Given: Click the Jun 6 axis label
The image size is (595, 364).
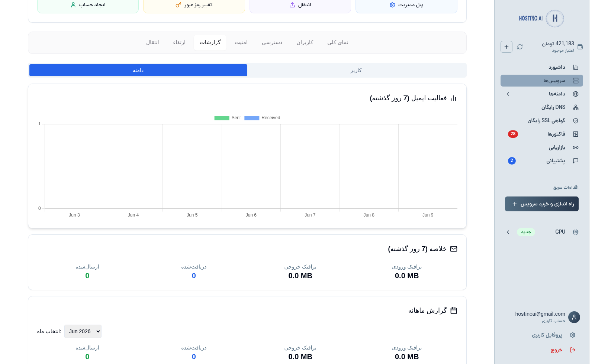Looking at the screenshot, I should [251, 215].
